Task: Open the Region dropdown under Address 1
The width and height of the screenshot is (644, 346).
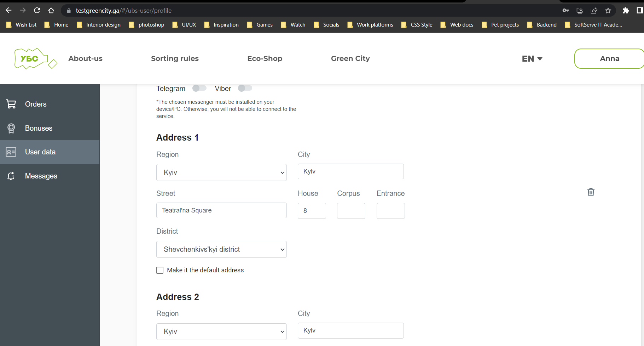Action: [221, 172]
